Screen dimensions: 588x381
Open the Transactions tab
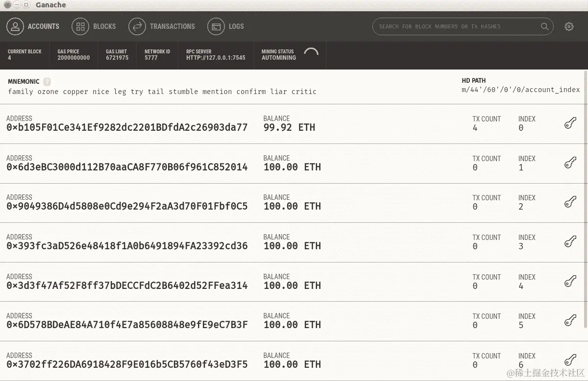pos(162,26)
